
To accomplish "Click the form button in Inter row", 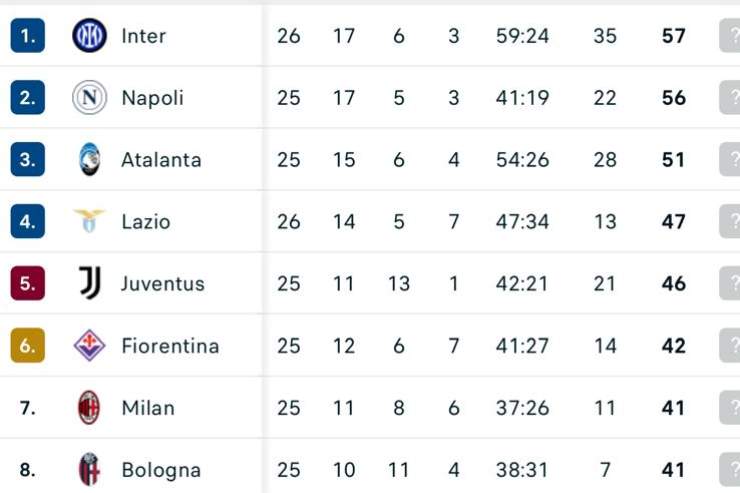I will click(730, 36).
